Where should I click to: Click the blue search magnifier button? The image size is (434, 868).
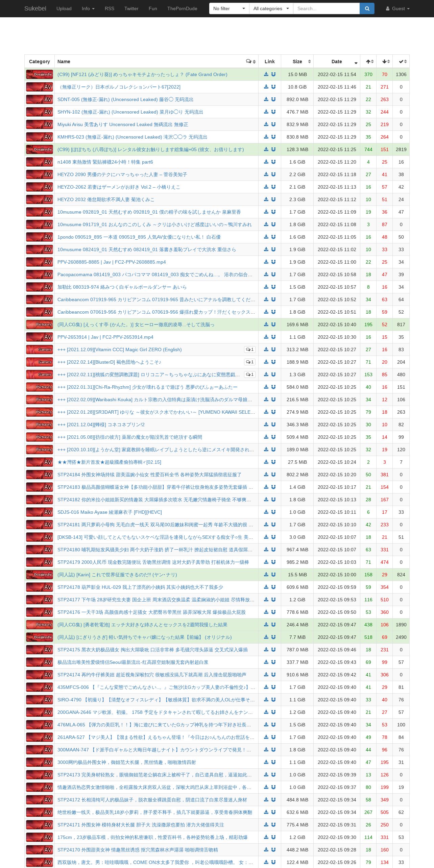367,8
